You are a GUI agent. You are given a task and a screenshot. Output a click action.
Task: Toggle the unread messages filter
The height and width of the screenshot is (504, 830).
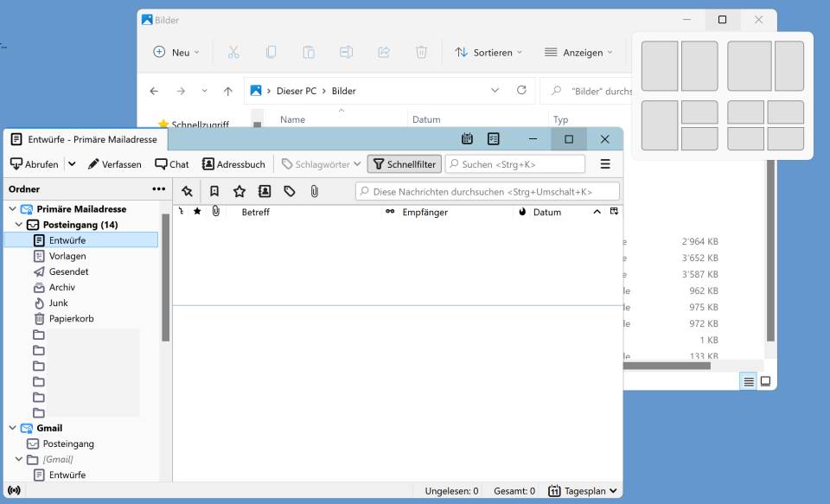(214, 190)
